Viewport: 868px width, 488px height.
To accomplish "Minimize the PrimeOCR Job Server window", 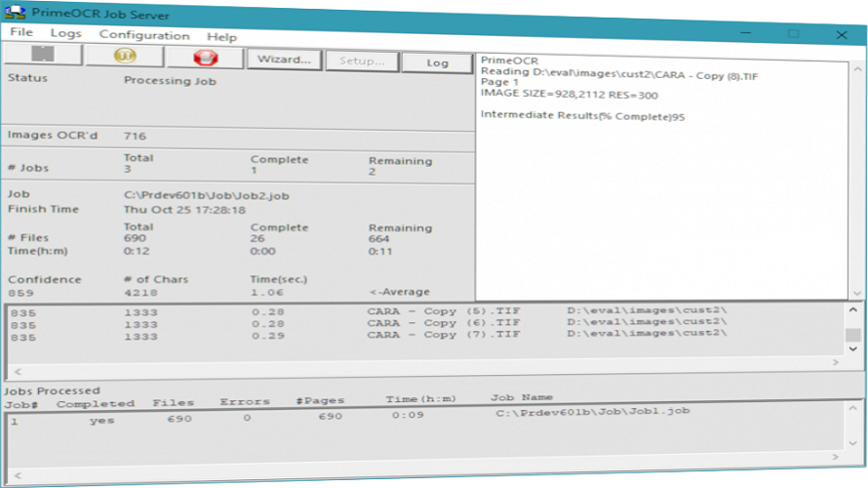I will click(746, 33).
